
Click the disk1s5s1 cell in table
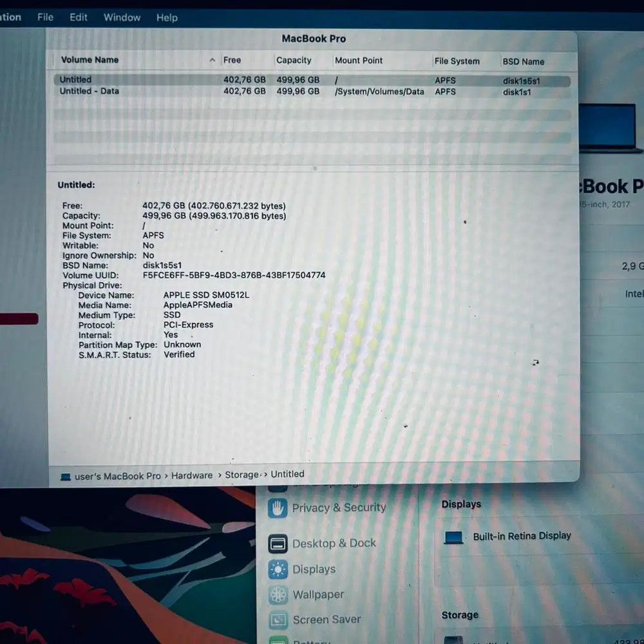click(521, 81)
